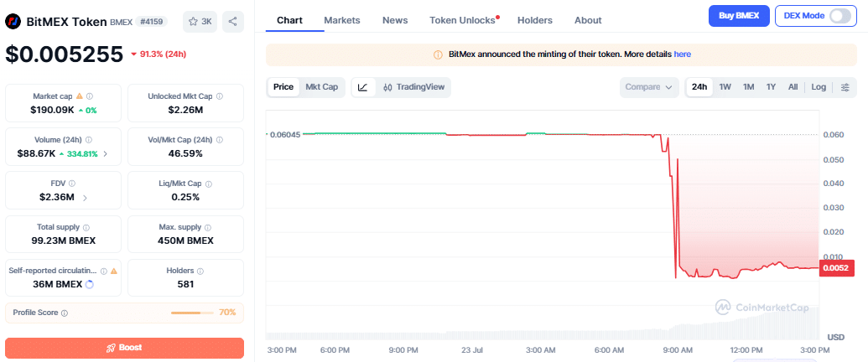Open Market cap info icon
The width and height of the screenshot is (868, 362).
[90, 96]
